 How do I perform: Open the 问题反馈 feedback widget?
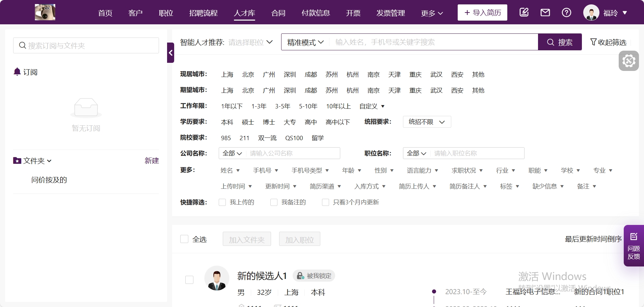coord(634,246)
